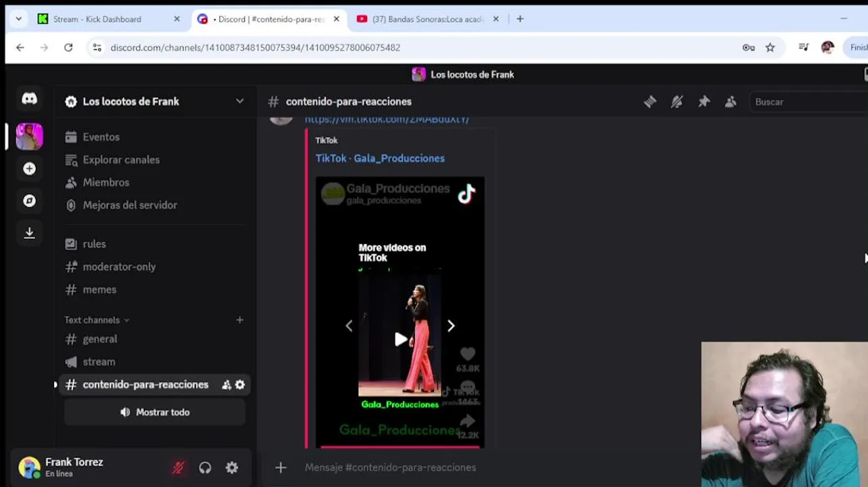
Task: Open Chrome profile avatar
Action: 827,47
